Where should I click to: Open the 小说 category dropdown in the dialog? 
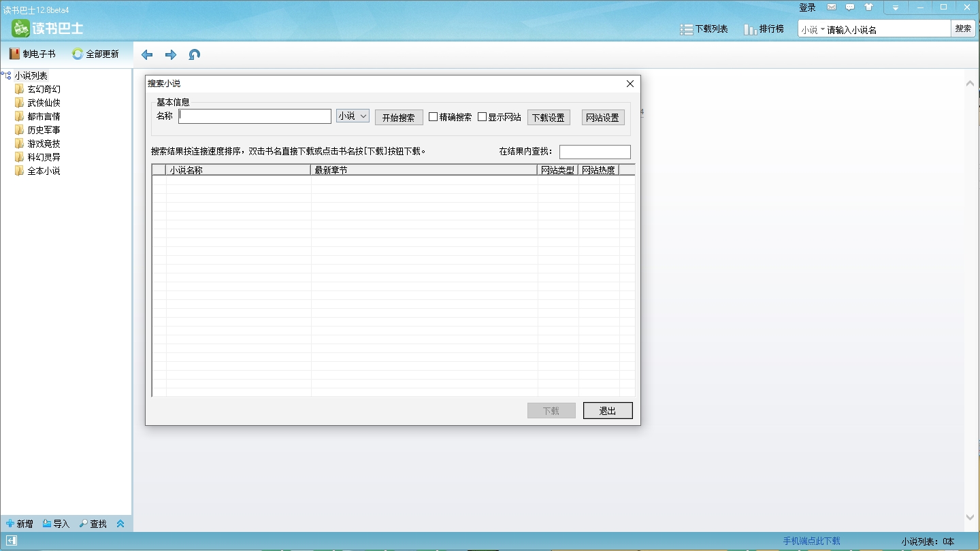(352, 116)
